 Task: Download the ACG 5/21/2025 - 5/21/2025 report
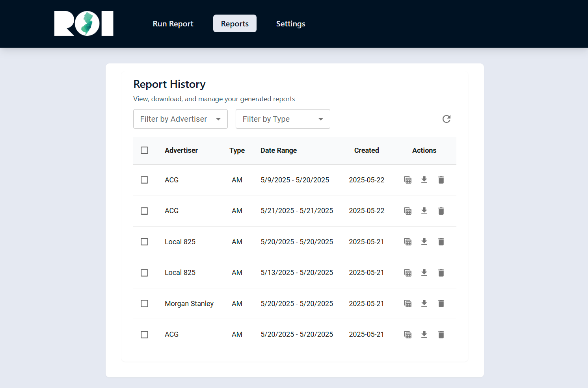pyautogui.click(x=424, y=211)
